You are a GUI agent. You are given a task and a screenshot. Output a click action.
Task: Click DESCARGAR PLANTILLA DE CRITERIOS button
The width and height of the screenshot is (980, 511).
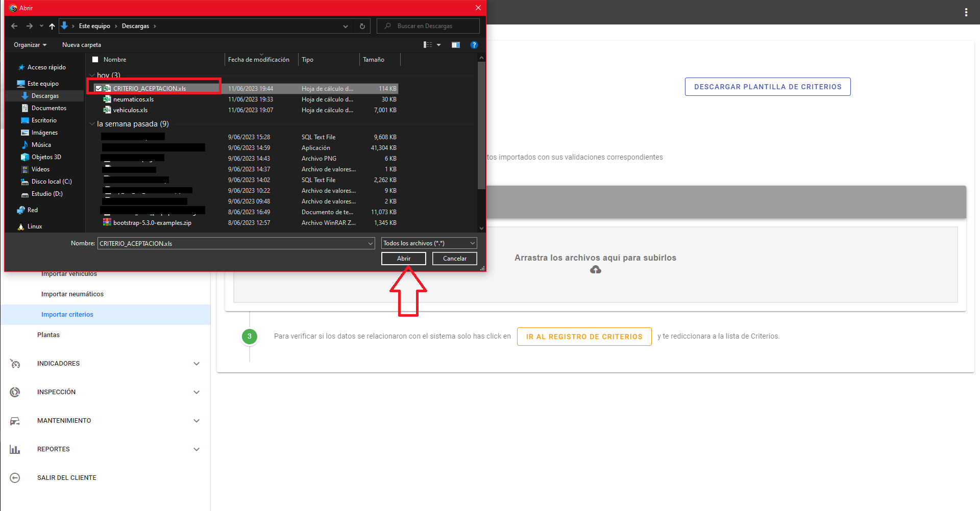click(x=767, y=87)
